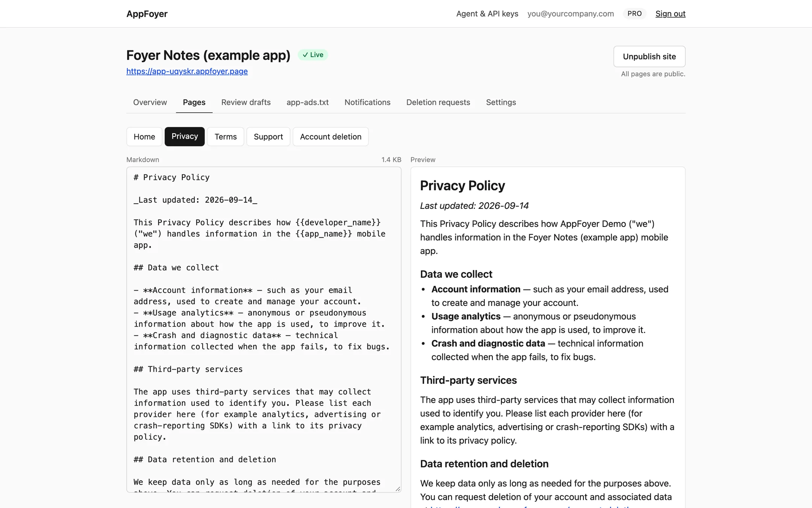Select the Privacy page button
Screen dimensions: 812x508
185,137
